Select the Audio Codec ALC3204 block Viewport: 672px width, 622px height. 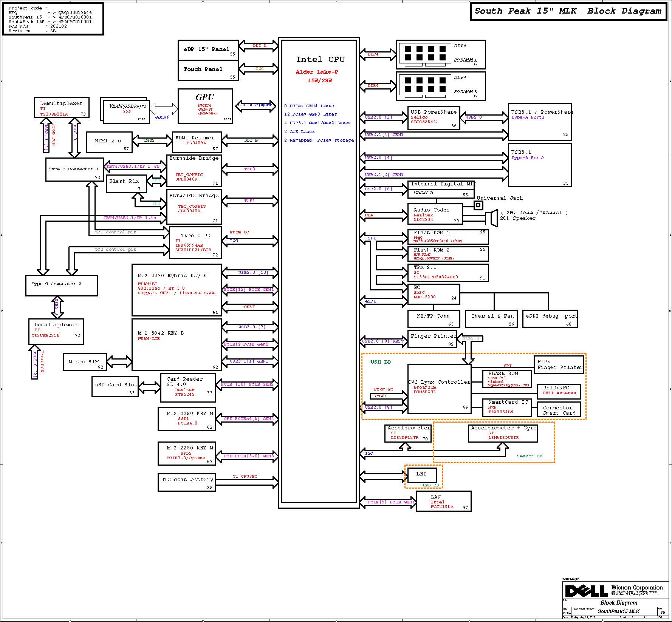pyautogui.click(x=435, y=214)
